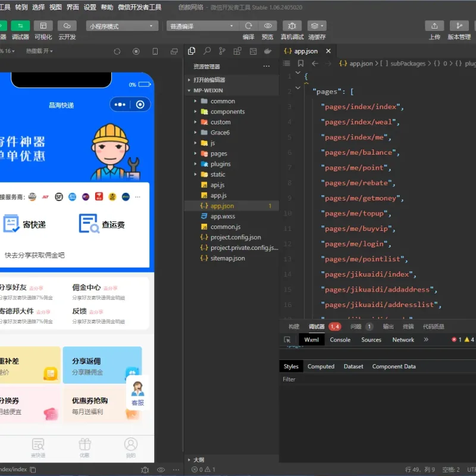Click the bookmark icon in breadcrumb bar
Screen dimensions: 476x476
[x=300, y=64]
